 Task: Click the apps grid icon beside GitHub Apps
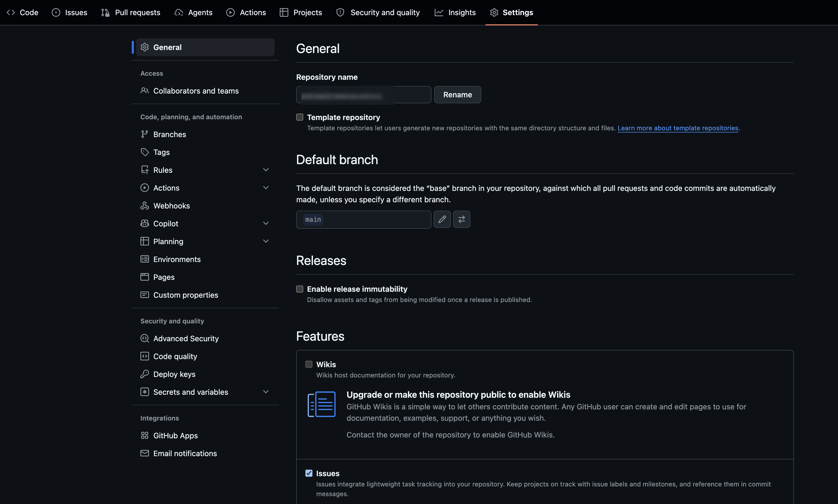pyautogui.click(x=145, y=435)
